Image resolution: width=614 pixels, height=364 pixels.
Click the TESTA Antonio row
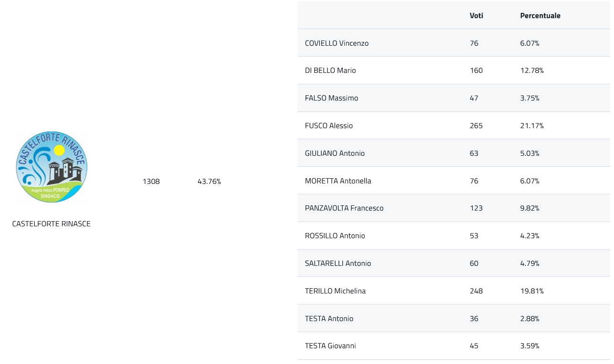pos(454,318)
